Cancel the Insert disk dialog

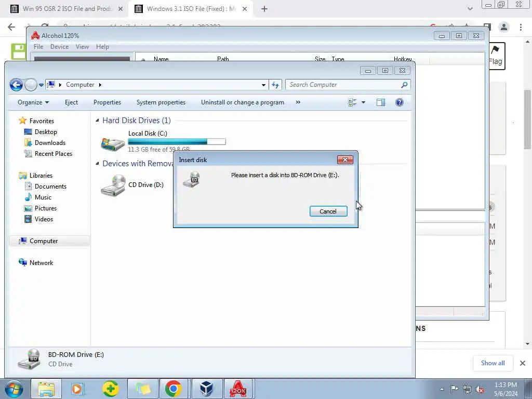[328, 211]
